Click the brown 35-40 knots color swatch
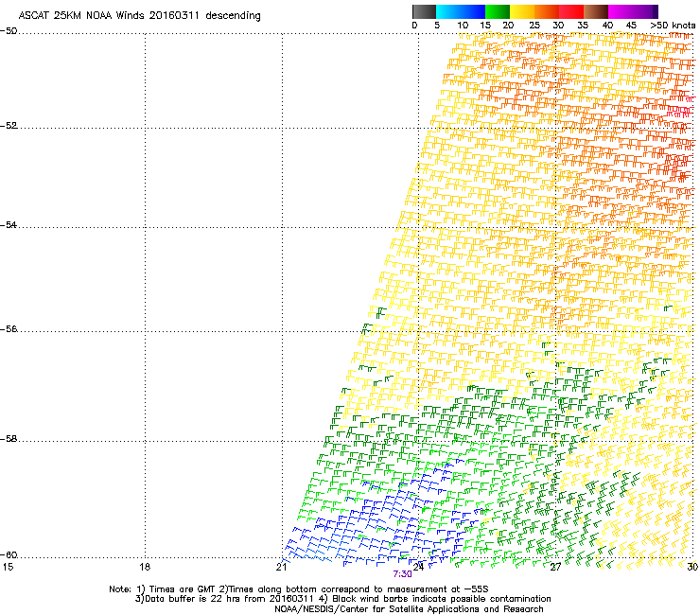 click(596, 11)
